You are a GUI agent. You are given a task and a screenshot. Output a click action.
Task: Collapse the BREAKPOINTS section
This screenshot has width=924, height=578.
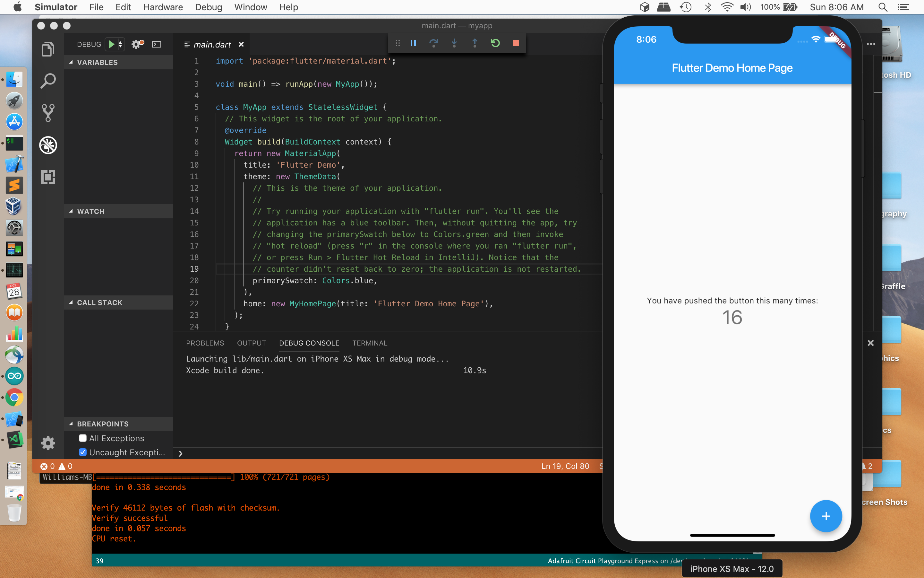click(118, 424)
